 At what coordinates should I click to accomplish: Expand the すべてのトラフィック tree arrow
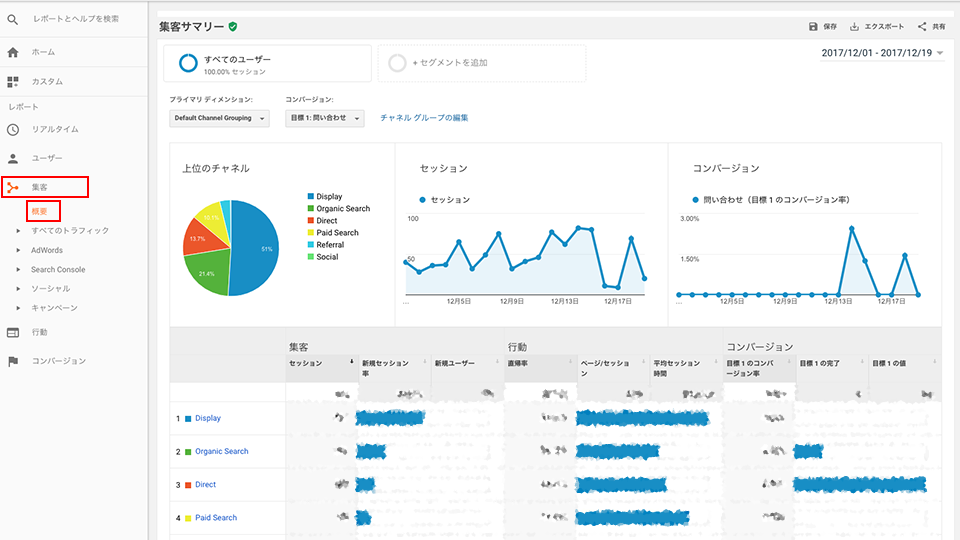click(x=18, y=231)
